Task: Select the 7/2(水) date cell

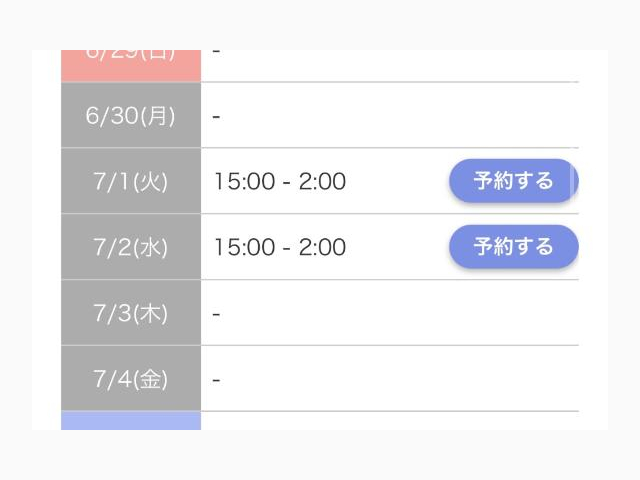Action: pos(131,247)
